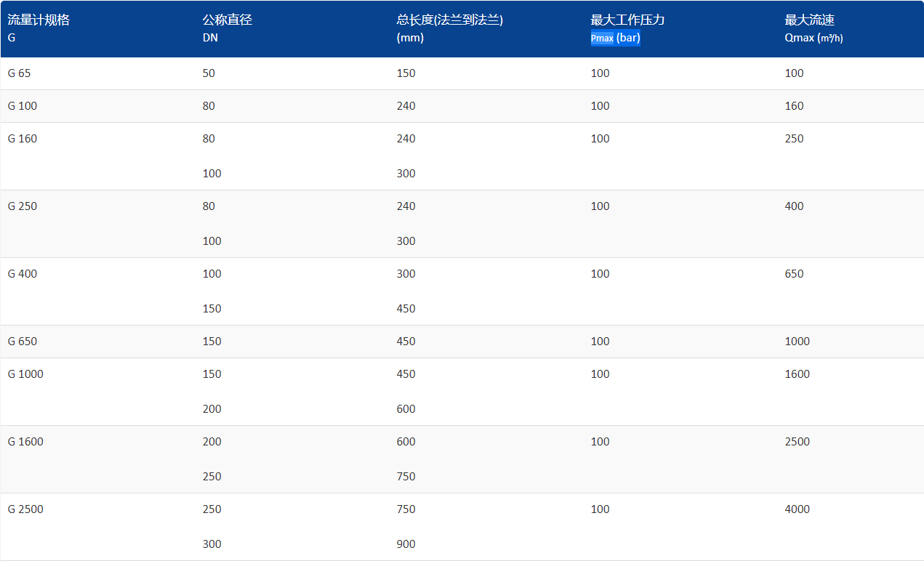
Task: Click the 流量计规格 column header
Action: click(x=39, y=20)
